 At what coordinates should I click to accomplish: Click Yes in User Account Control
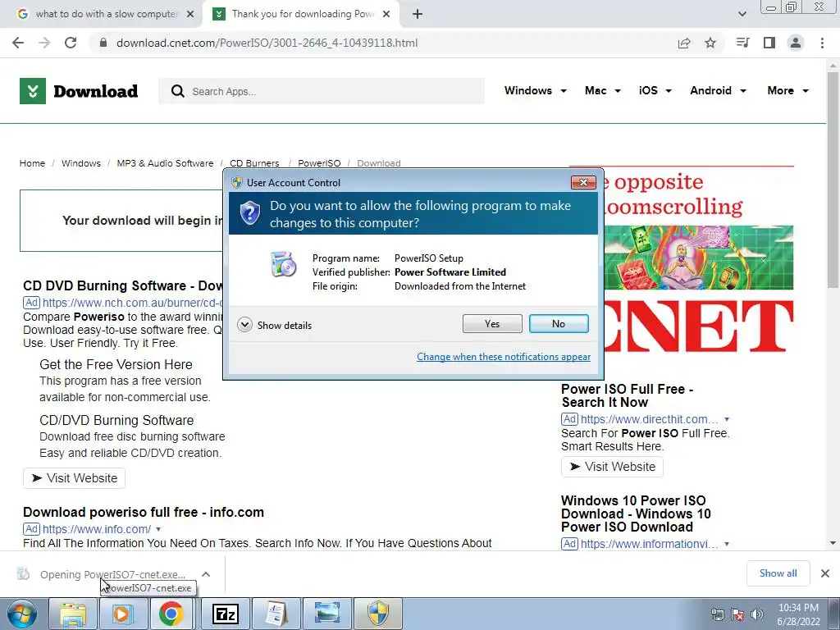(x=492, y=323)
